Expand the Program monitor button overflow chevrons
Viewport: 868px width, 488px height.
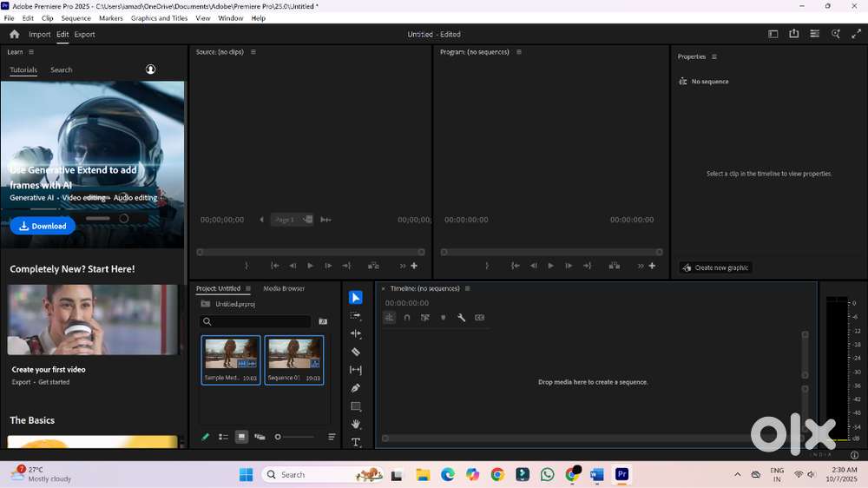641,266
